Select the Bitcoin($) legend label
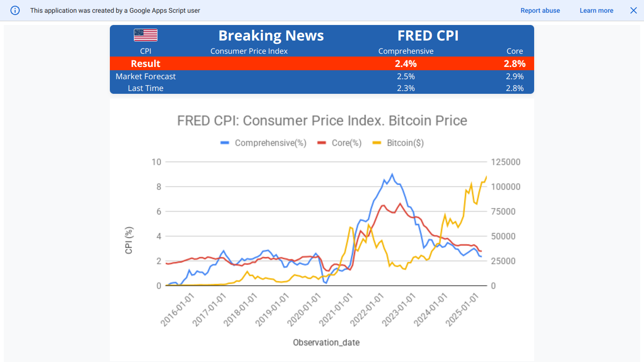Image resolution: width=644 pixels, height=362 pixels. pyautogui.click(x=405, y=143)
